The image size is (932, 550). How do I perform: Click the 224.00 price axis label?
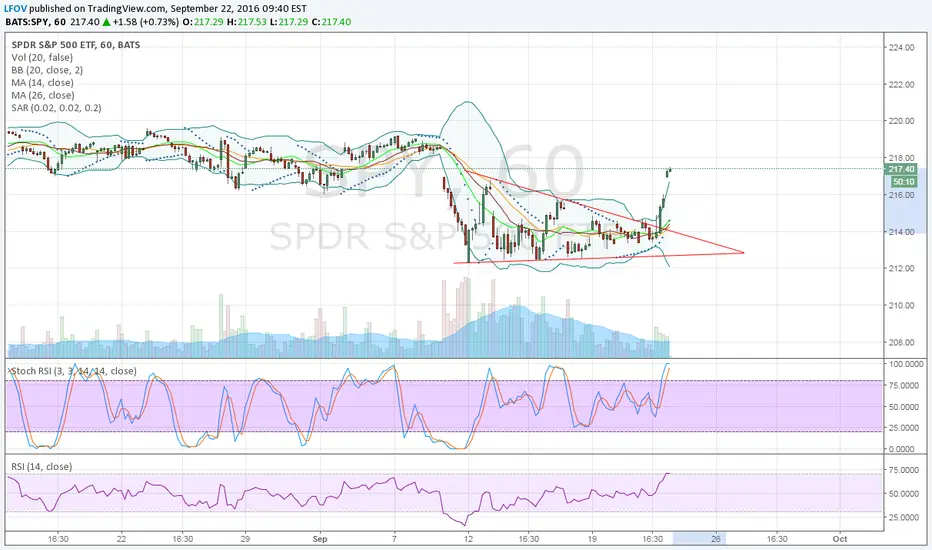[901, 48]
